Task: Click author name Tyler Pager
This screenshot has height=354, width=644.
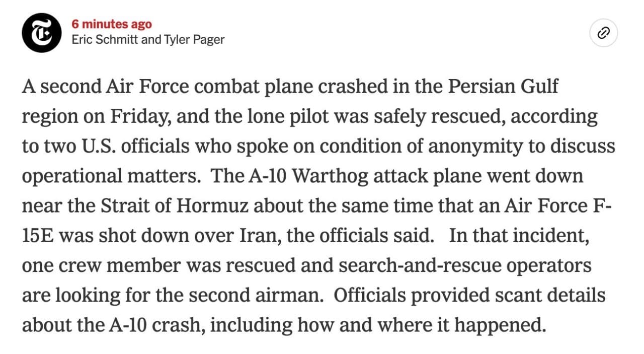Action: (194, 39)
